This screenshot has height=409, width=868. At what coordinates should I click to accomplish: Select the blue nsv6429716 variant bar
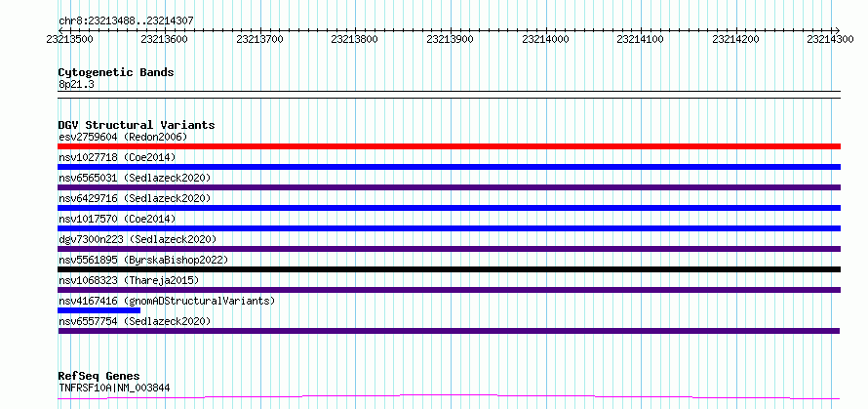click(449, 208)
